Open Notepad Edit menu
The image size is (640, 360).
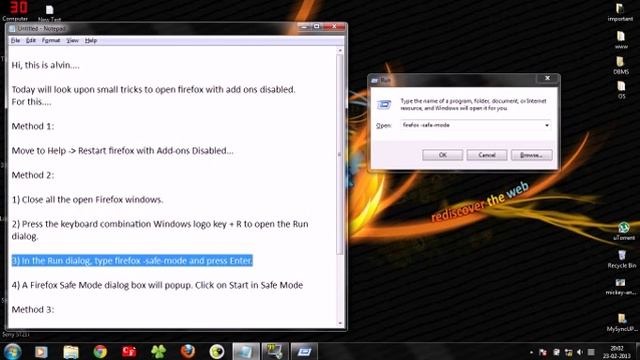pos(31,40)
